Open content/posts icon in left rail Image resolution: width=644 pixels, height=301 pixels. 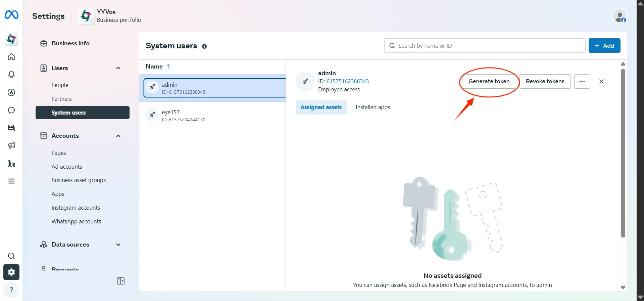point(11,128)
